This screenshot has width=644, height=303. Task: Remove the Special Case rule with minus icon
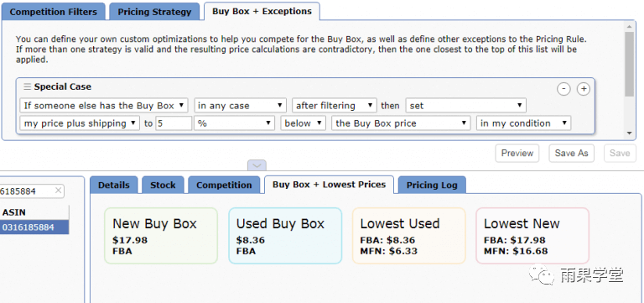pyautogui.click(x=563, y=88)
